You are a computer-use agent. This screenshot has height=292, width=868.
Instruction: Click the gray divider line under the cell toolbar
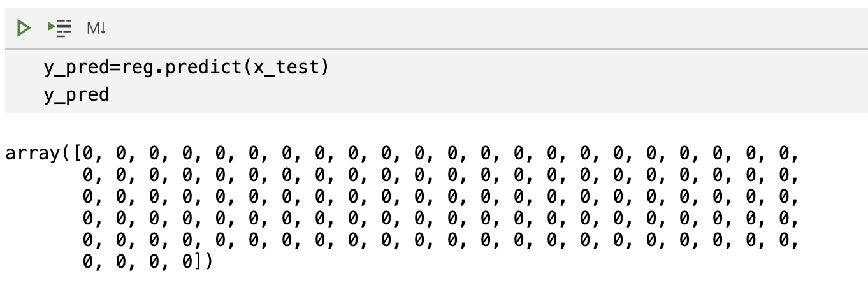pos(437,49)
